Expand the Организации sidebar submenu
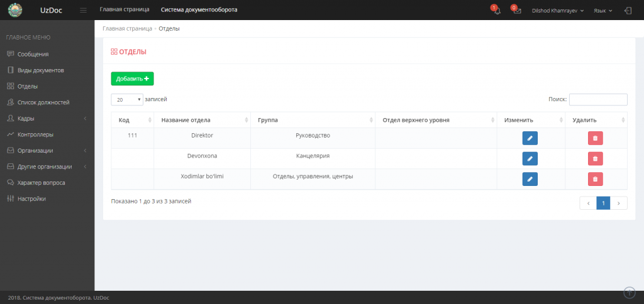Image resolution: width=644 pixels, height=304 pixels. pos(47,151)
